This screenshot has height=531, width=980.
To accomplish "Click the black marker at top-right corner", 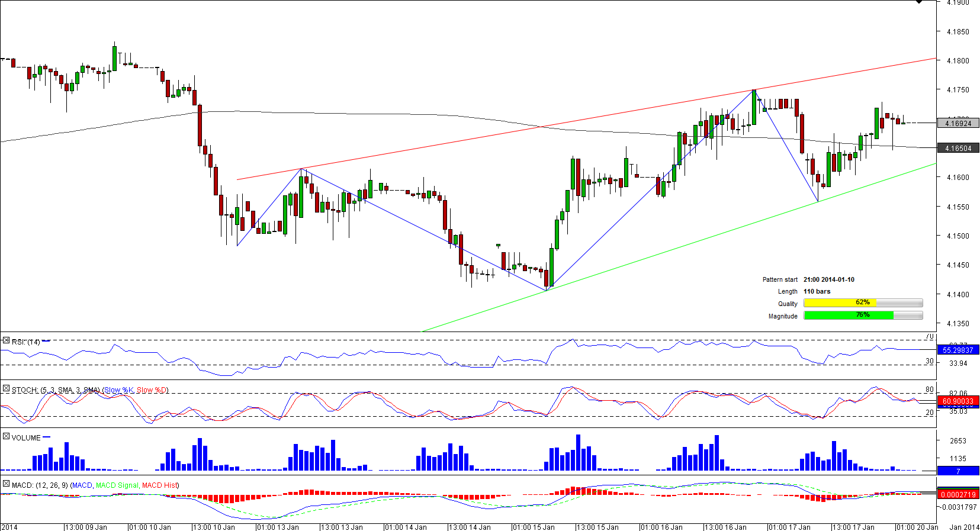I will pos(919,2).
